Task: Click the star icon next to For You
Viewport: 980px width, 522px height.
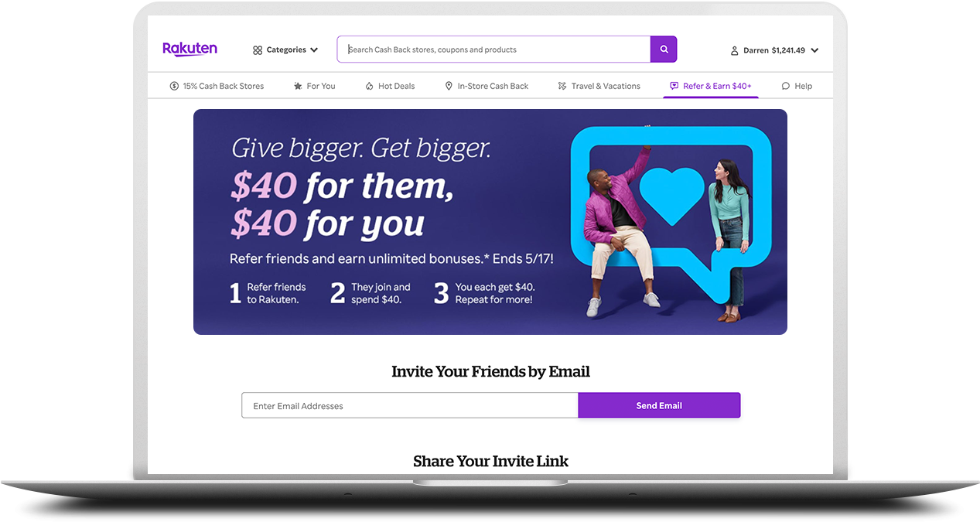Action: point(298,86)
